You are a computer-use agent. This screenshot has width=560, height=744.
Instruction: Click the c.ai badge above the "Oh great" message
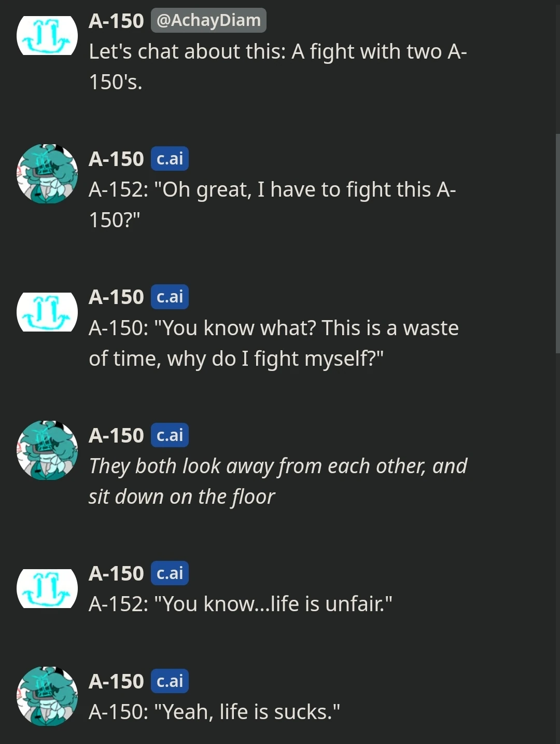coord(170,159)
